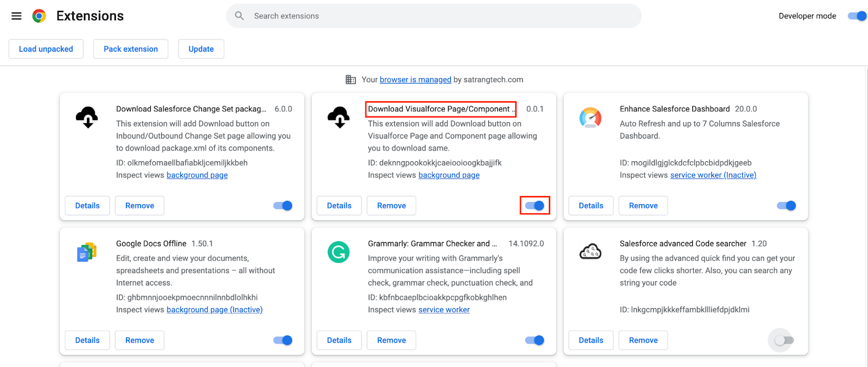Open the hamburger main menu
Screen dimensions: 868x367
pyautogui.click(x=16, y=16)
